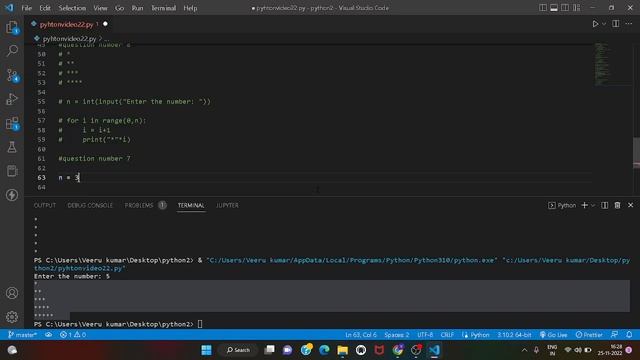
Task: Toggle Panel layout button in title bar
Action: click(554, 8)
